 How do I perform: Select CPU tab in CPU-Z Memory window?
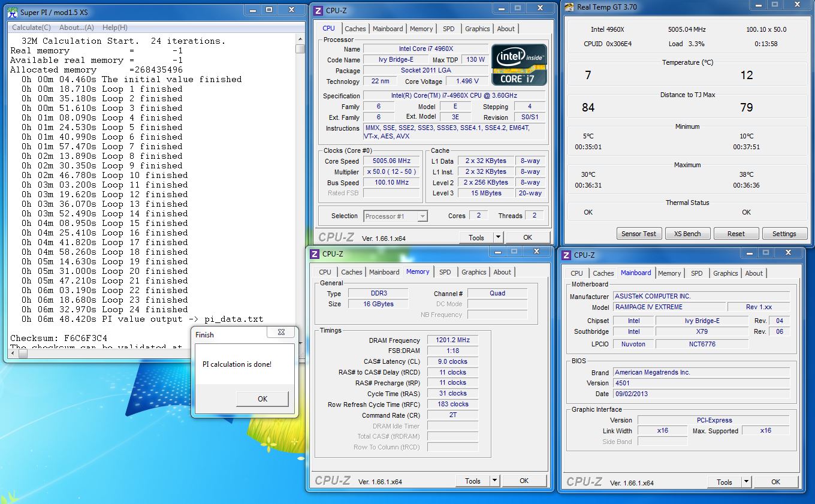(x=325, y=272)
